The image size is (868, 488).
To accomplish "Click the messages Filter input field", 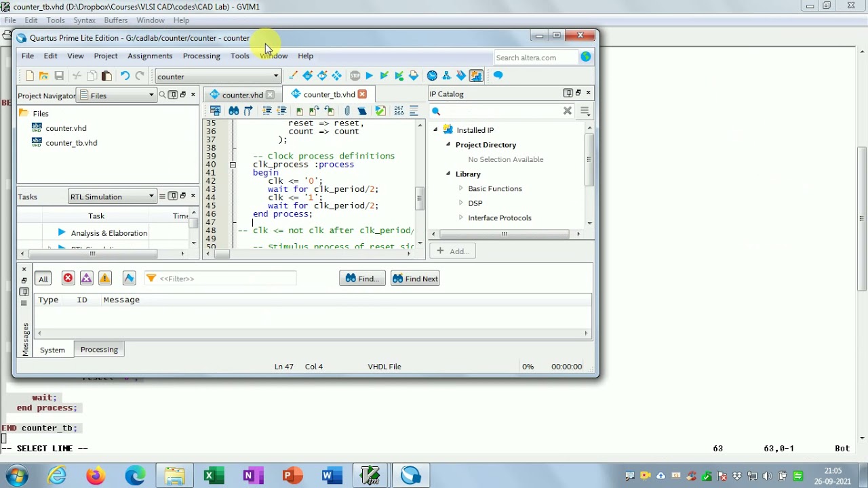I will point(220,279).
